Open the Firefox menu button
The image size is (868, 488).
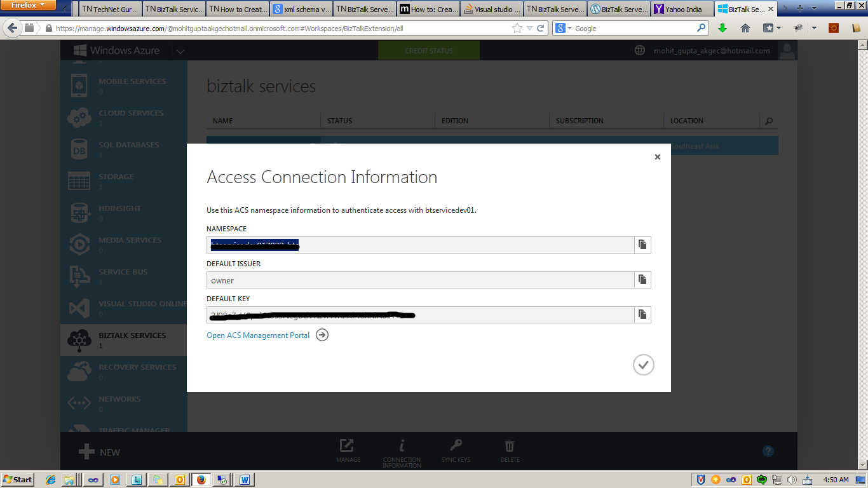click(x=29, y=5)
